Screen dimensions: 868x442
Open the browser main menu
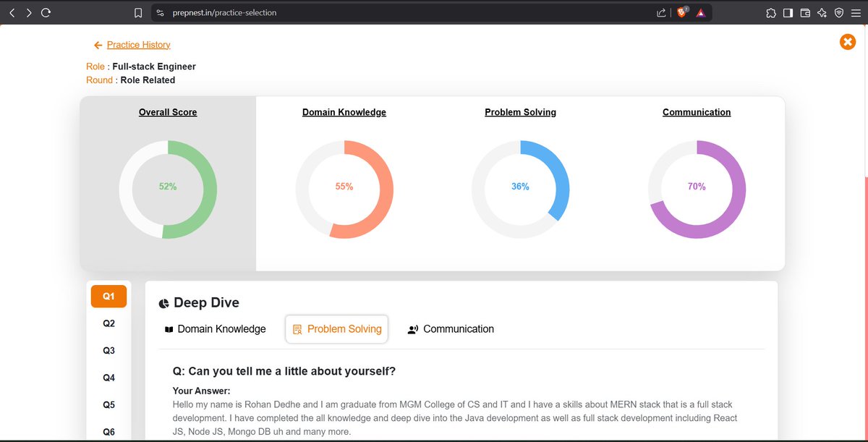coord(856,12)
